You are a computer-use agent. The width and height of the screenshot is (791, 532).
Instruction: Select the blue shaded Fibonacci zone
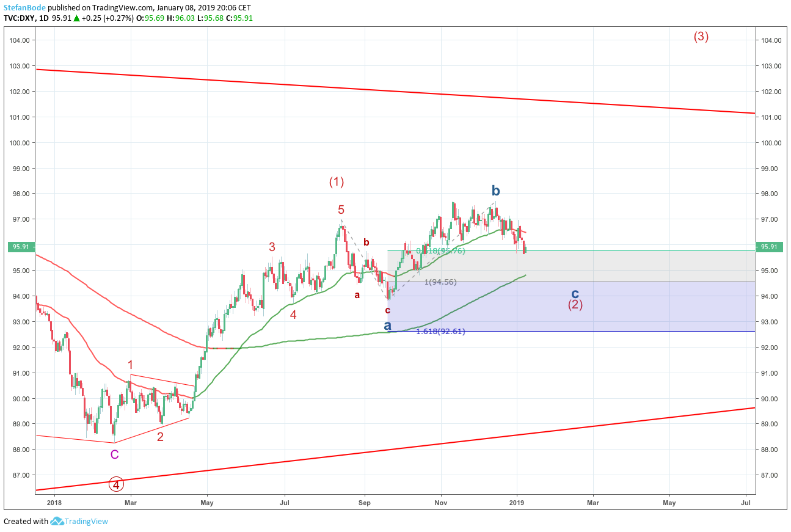point(571,307)
